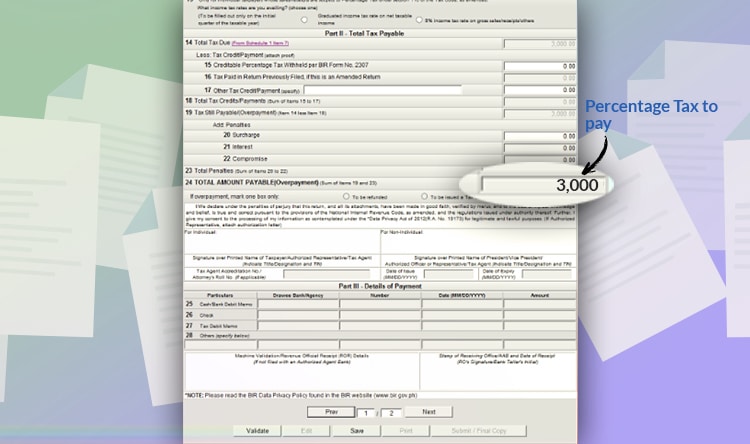Click the item 20 Surcharge amount field

tap(540, 135)
